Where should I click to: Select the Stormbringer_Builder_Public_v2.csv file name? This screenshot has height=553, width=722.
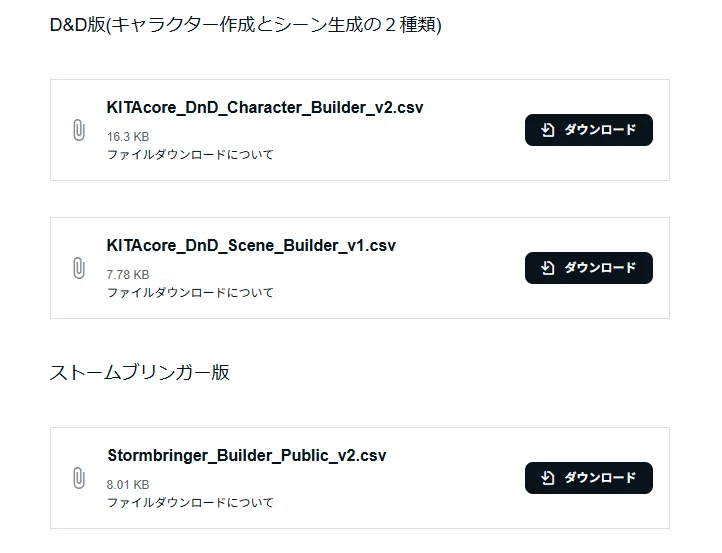pyautogui.click(x=247, y=456)
